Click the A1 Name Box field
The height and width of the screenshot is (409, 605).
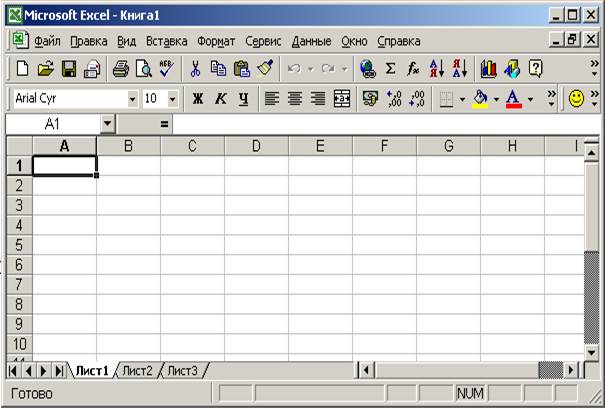coord(53,124)
